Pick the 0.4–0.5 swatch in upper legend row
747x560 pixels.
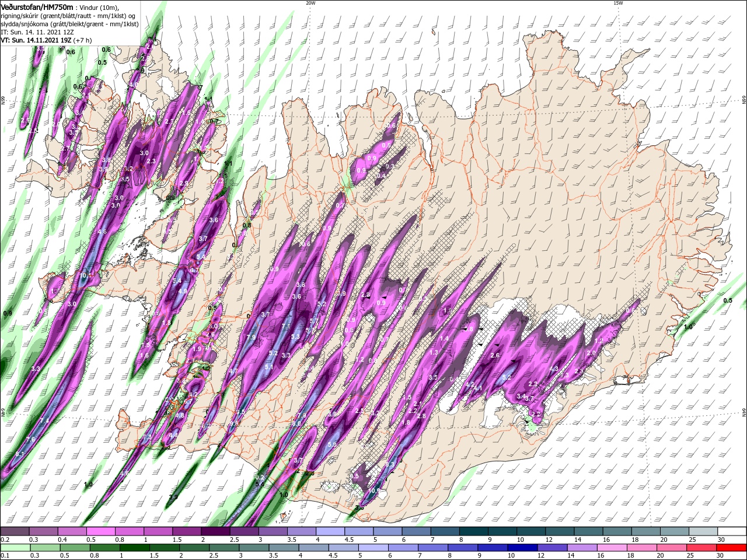(72, 531)
